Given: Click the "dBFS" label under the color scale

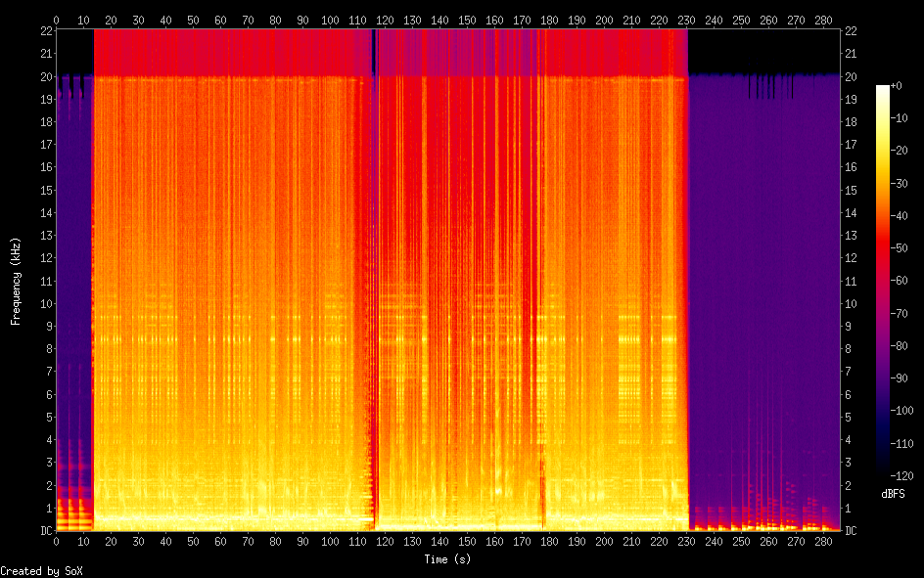Looking at the screenshot, I should (893, 494).
